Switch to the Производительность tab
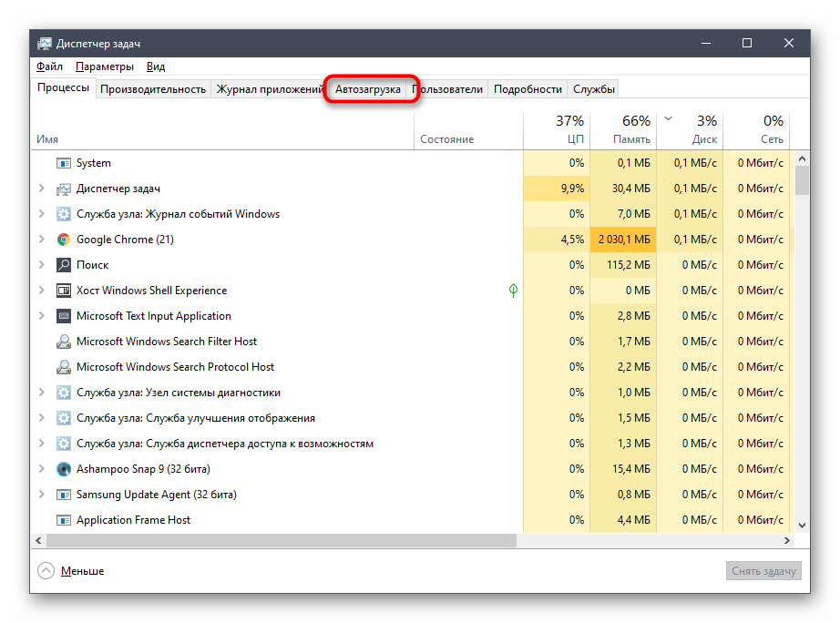Screen dimensions: 840x623 click(x=153, y=89)
